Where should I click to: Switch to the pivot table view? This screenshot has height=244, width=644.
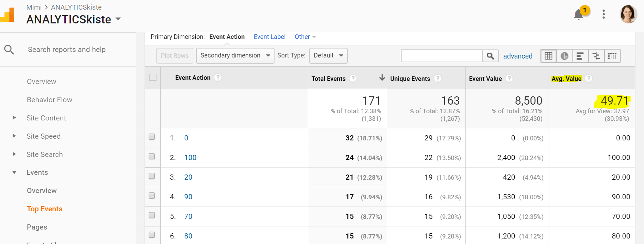(x=612, y=56)
